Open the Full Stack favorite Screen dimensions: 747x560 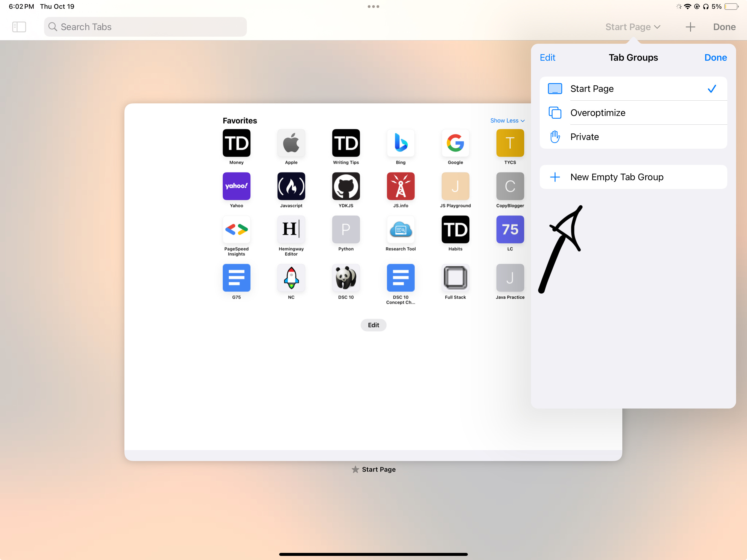[x=455, y=278]
